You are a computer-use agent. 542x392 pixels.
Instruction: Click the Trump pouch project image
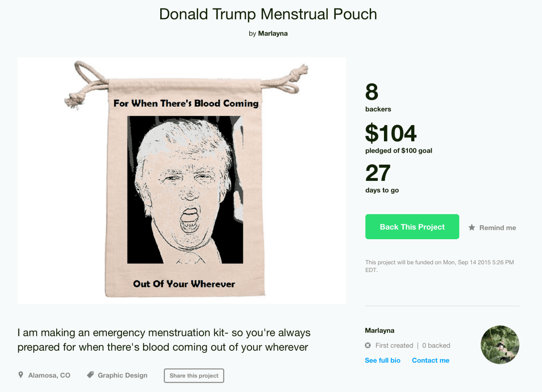point(182,180)
